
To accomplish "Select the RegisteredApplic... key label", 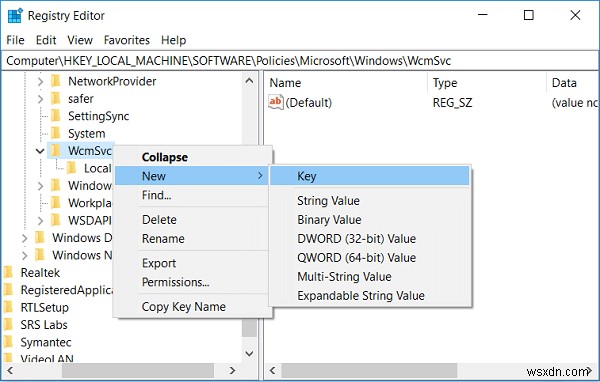I will point(66,290).
